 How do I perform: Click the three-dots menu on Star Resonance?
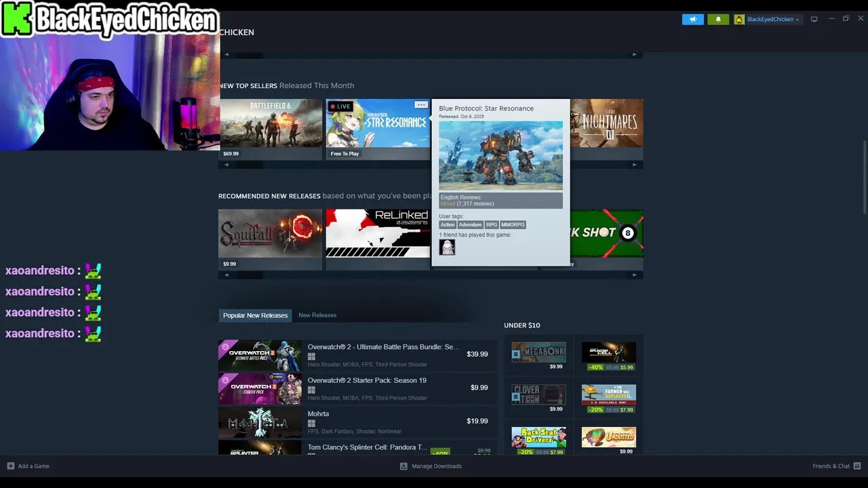pos(421,105)
